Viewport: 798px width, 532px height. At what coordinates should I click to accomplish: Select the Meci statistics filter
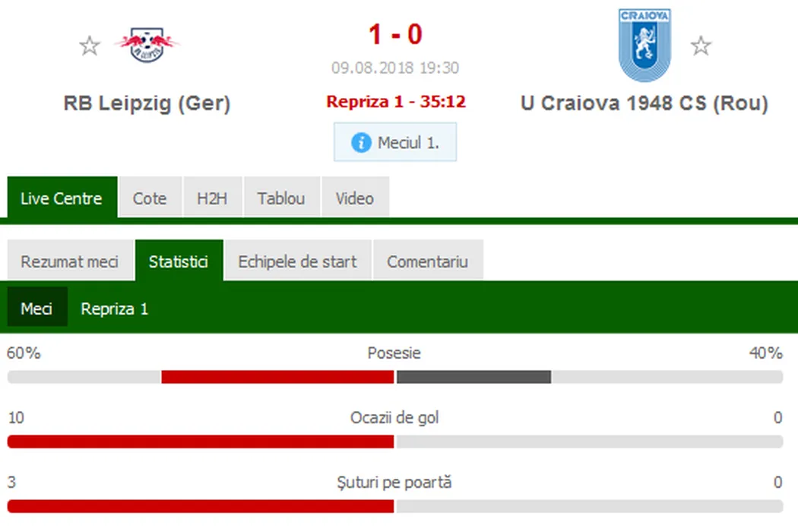36,309
